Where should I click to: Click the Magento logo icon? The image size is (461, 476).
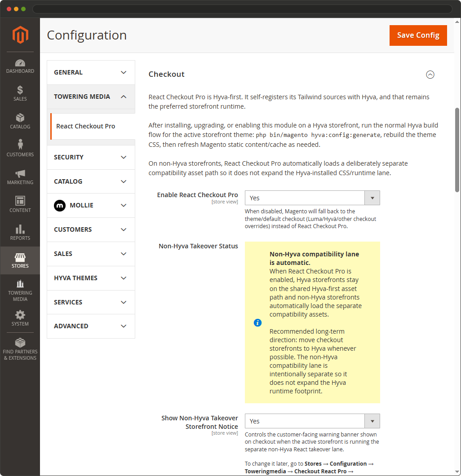[x=20, y=35]
